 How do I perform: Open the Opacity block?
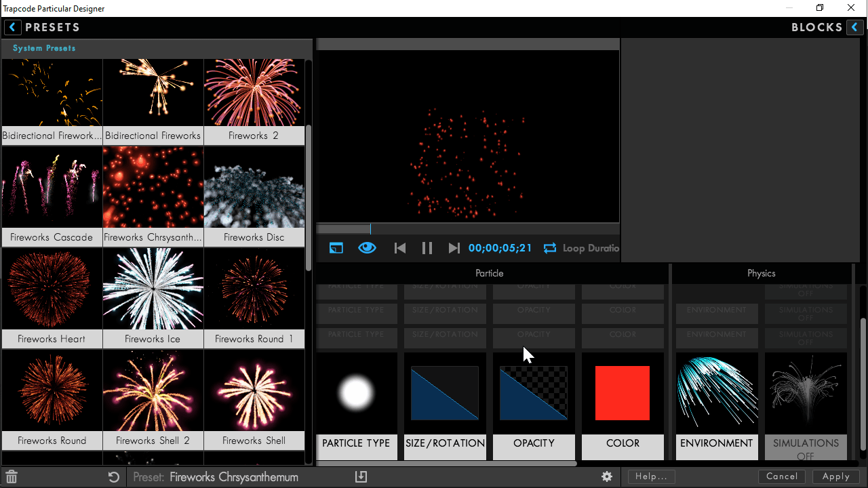[x=534, y=406]
